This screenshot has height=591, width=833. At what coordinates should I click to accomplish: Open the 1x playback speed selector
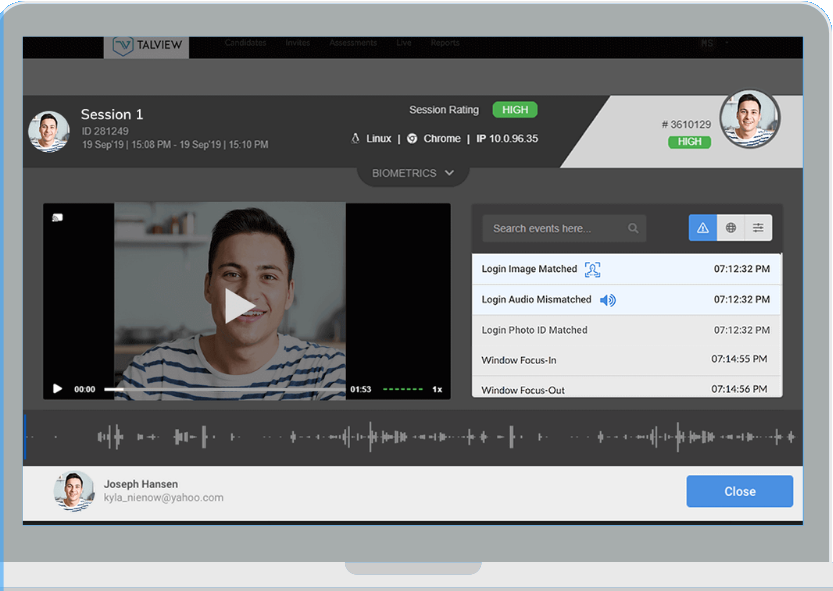point(437,389)
